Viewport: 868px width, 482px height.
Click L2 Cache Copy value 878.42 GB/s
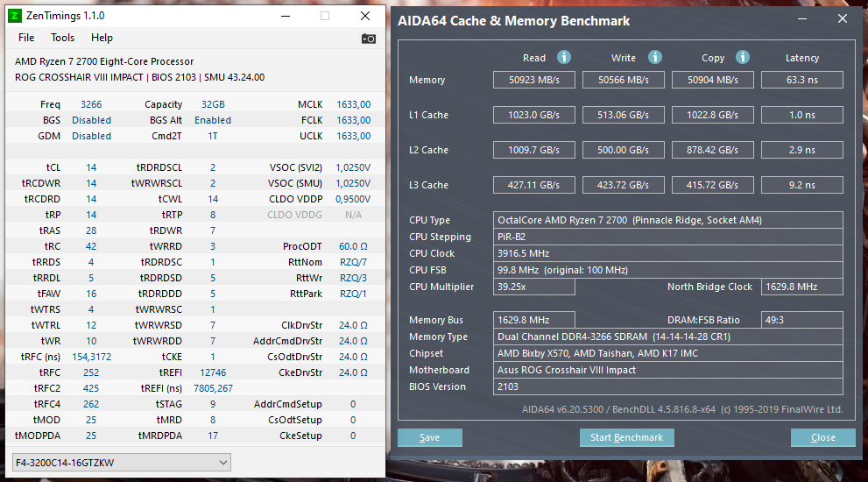tap(713, 150)
